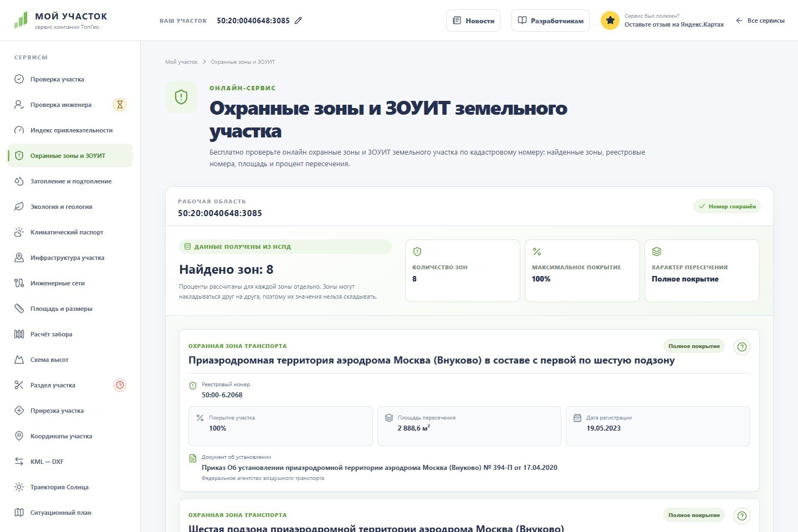This screenshot has height=532, width=798.
Task: Click the green shield header icon
Action: tap(181, 98)
